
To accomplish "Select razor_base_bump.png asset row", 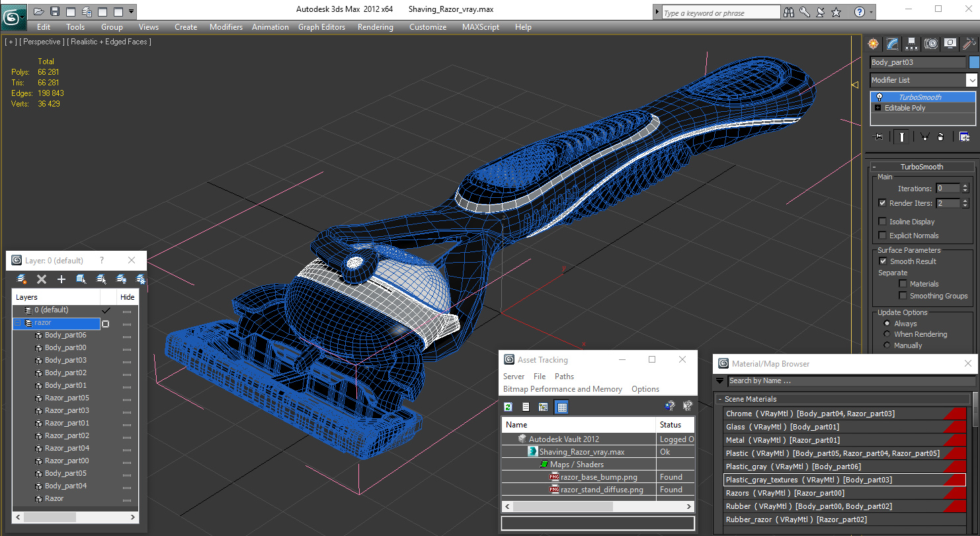I will [599, 477].
